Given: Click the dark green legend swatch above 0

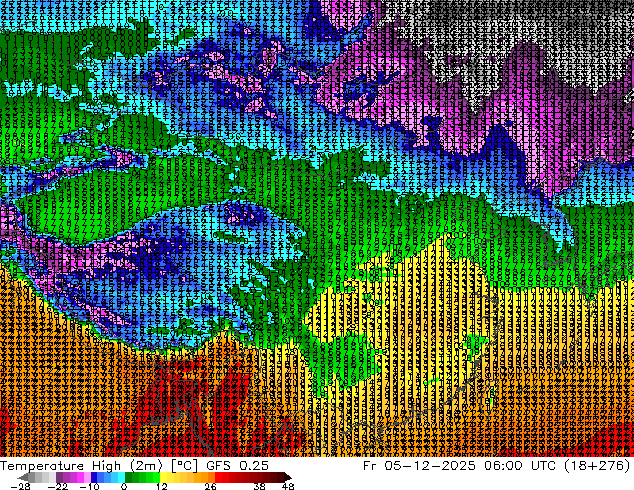Looking at the screenshot, I should pos(129,477).
